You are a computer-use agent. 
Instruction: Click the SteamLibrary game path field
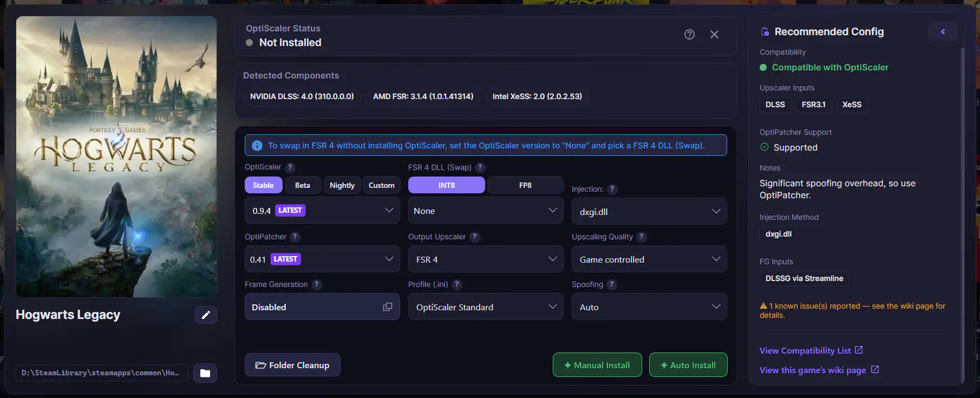[102, 373]
